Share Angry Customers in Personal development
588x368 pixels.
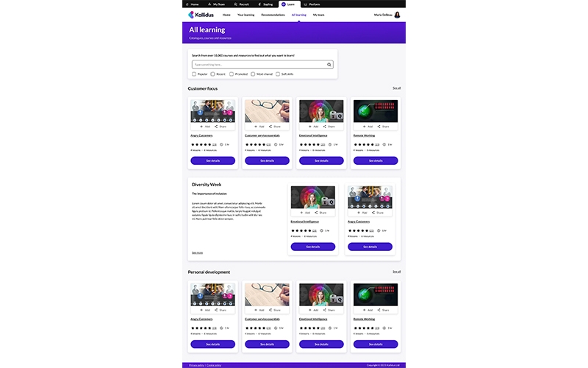pyautogui.click(x=220, y=310)
